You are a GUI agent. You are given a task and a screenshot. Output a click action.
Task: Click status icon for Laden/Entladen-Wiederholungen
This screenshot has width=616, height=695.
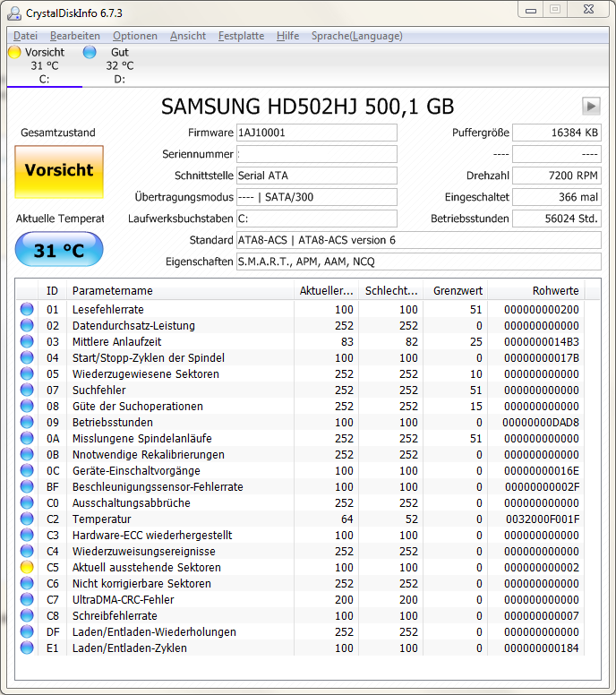(27, 631)
